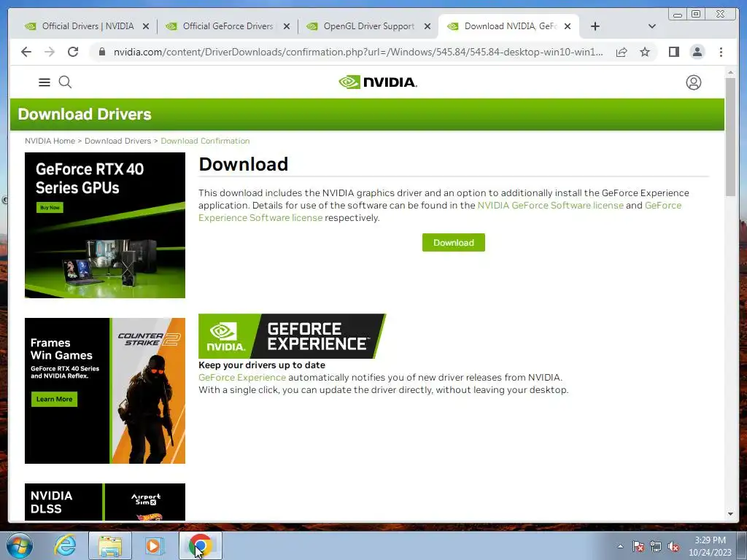Bookmark this page with the star icon

click(x=645, y=52)
